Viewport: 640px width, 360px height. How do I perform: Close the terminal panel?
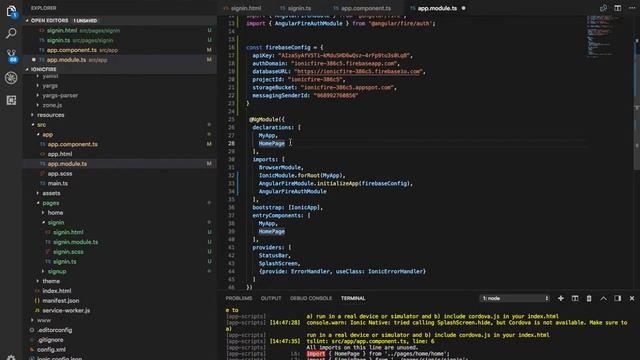(632, 298)
